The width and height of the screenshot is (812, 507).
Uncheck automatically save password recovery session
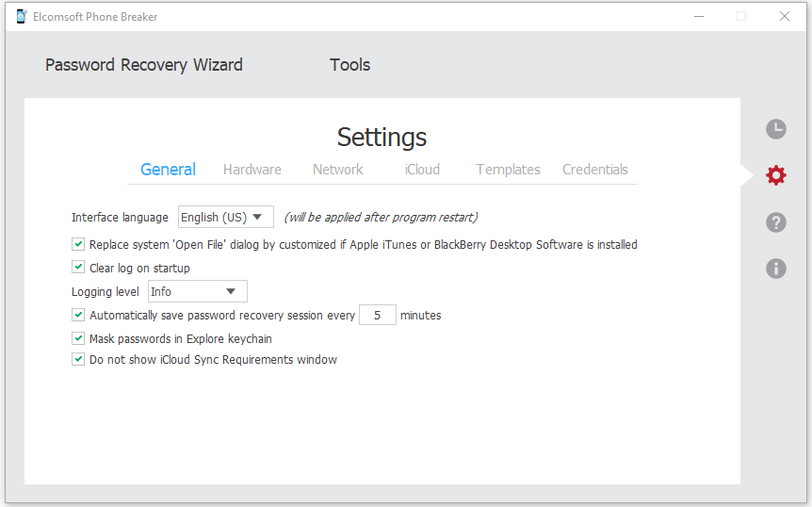coord(78,315)
